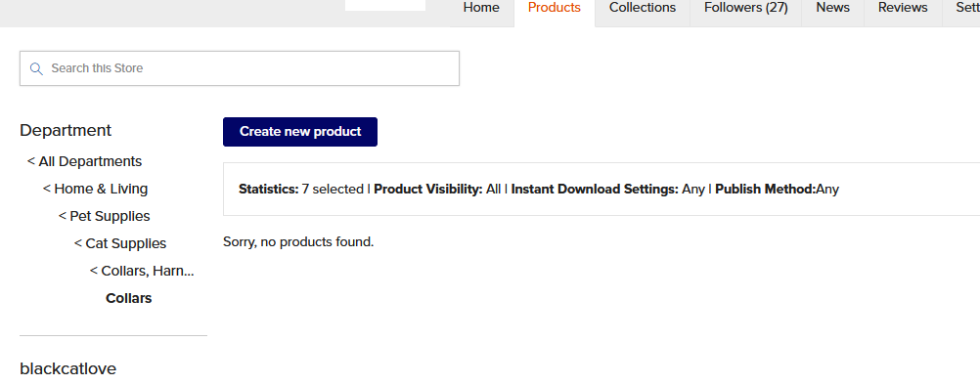Switch to the Collections tab
Viewport: 980px width, 385px height.
643,8
